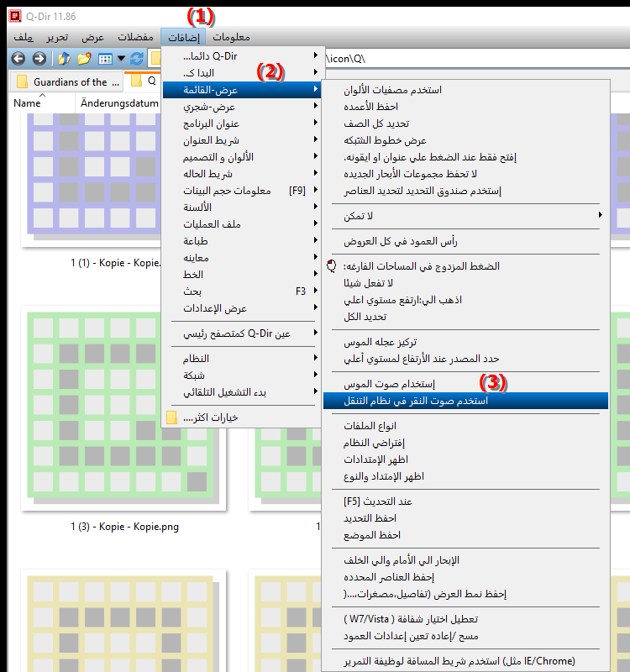Expand the عرض-القائمة submenu
630x672 pixels.
click(x=242, y=90)
